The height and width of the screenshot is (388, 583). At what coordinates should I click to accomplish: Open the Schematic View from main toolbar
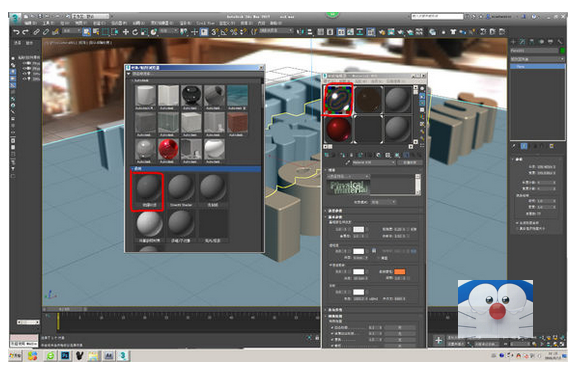click(360, 32)
